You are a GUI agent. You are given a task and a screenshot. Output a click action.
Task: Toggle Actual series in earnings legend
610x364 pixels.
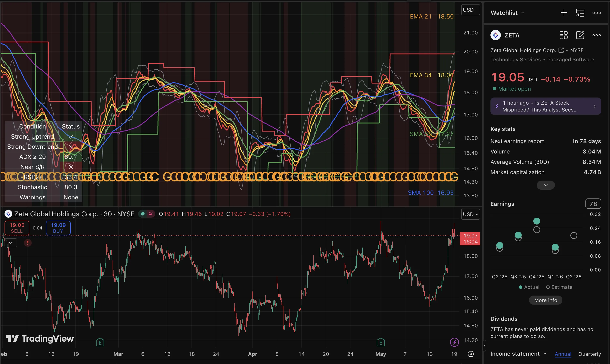[x=529, y=287]
